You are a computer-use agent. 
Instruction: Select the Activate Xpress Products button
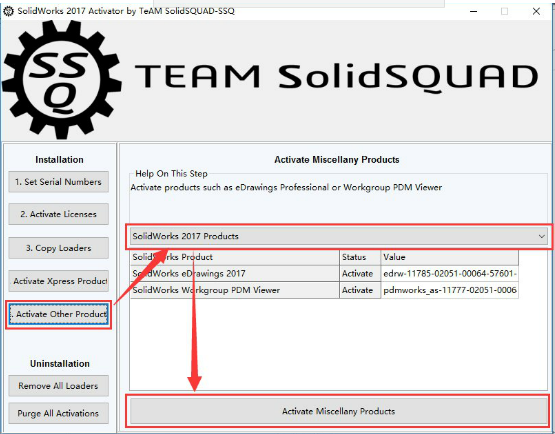point(58,281)
